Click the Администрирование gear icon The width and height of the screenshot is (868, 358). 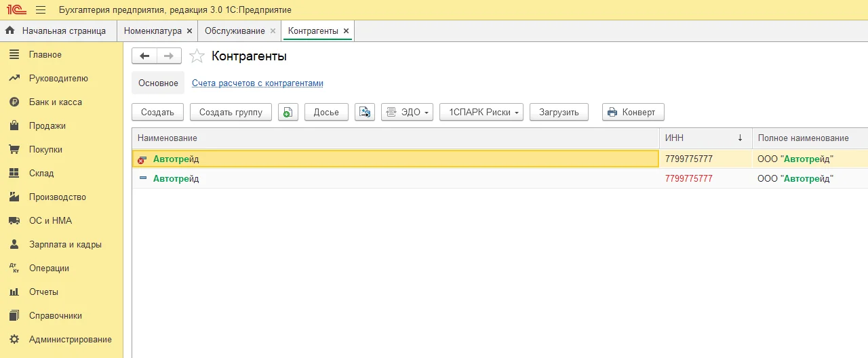coord(14,339)
